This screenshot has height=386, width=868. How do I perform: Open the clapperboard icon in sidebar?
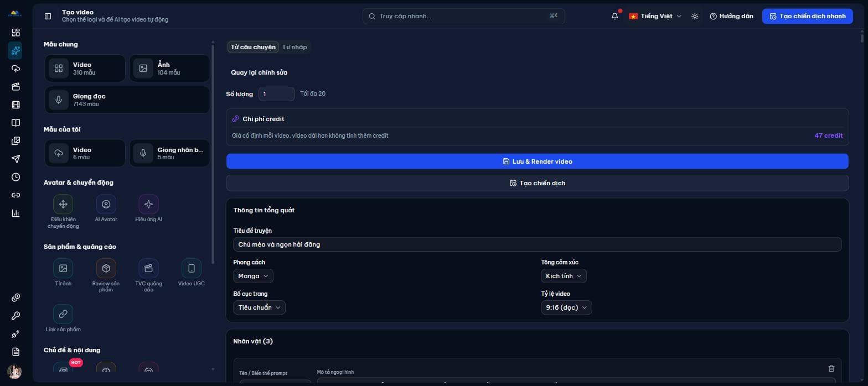tap(15, 87)
